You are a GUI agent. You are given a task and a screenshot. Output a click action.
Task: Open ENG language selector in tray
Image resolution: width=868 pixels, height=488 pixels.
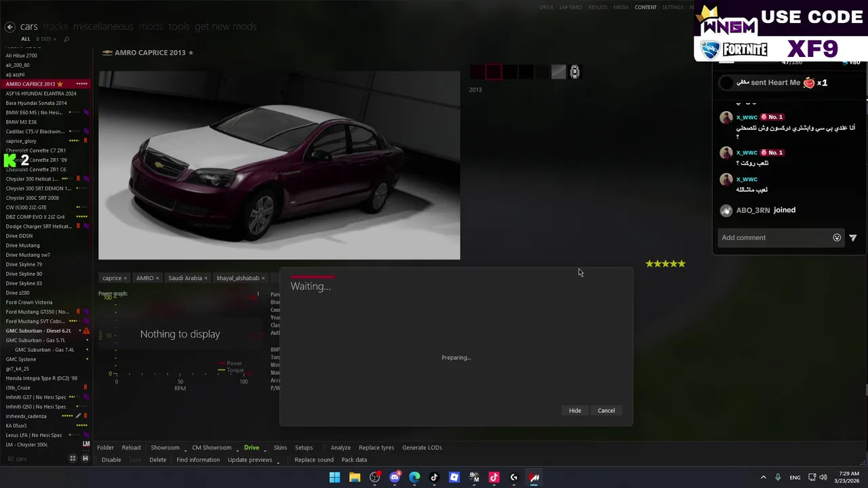coord(795,478)
